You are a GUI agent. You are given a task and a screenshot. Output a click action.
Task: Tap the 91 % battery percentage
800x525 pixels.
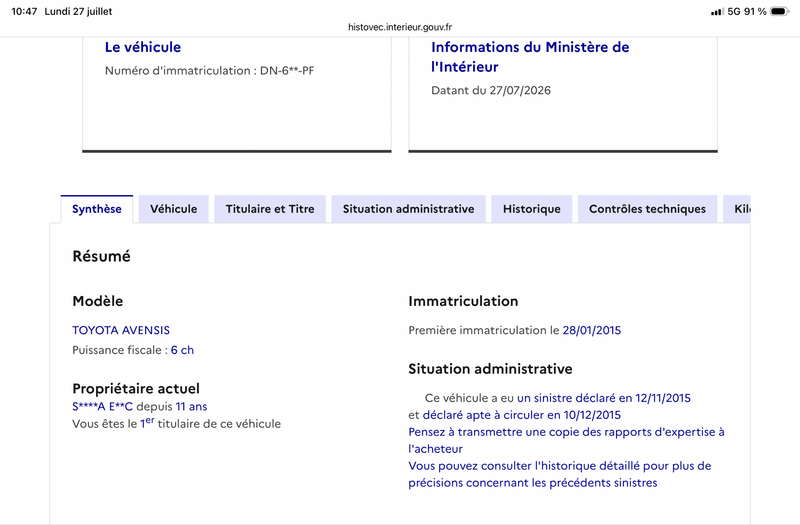(755, 11)
